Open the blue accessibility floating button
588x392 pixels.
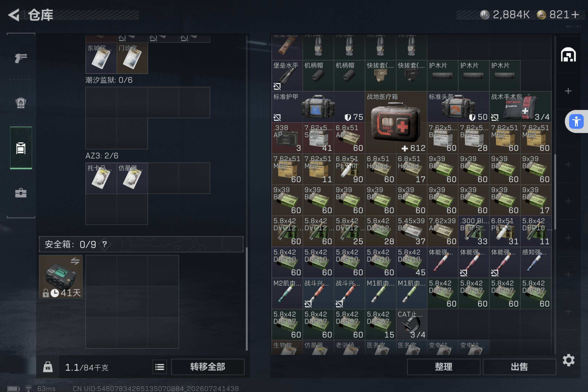coord(576,121)
